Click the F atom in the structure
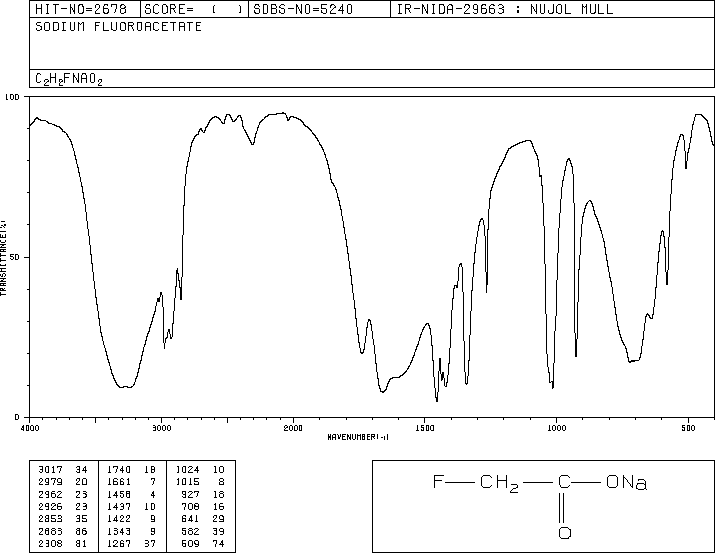Image resolution: width=715 pixels, height=553 pixels. point(438,481)
